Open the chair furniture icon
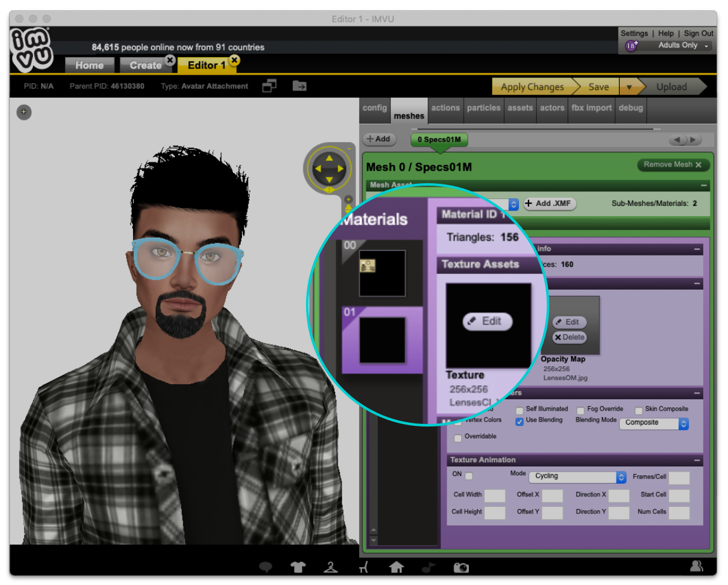Viewport: 728px width, 585px height. coord(364,567)
